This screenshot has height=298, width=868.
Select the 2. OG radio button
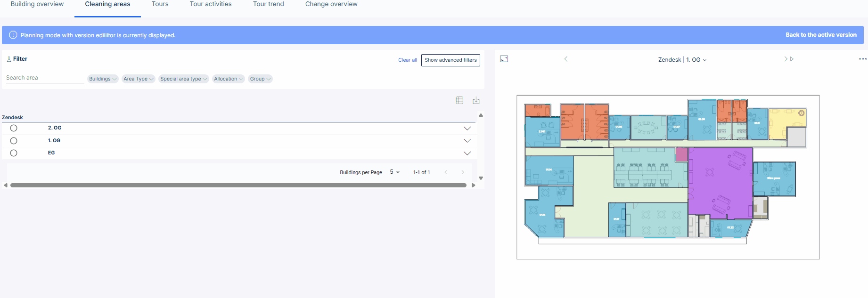(14, 128)
